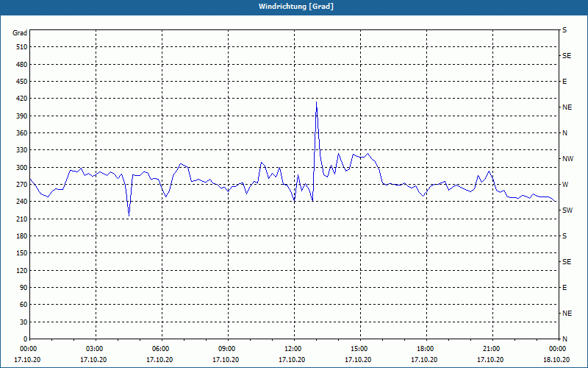The image size is (588, 368).
Task: Select the "18:00" time label
Action: pyautogui.click(x=424, y=349)
